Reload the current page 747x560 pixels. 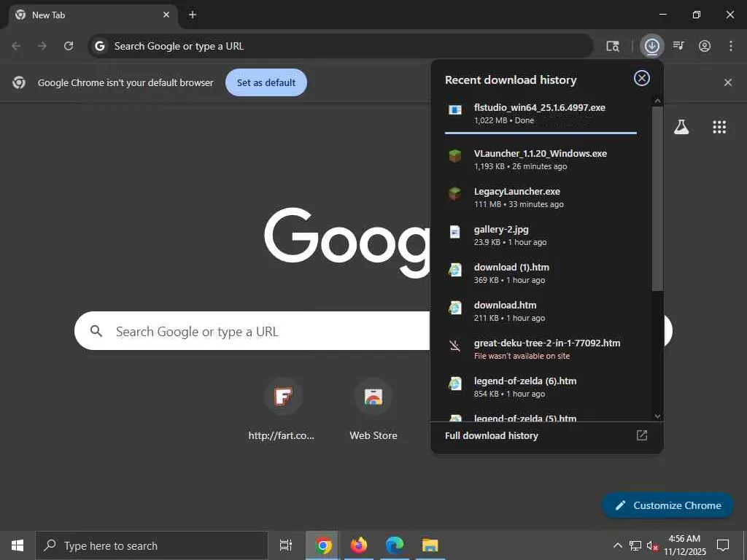69,46
